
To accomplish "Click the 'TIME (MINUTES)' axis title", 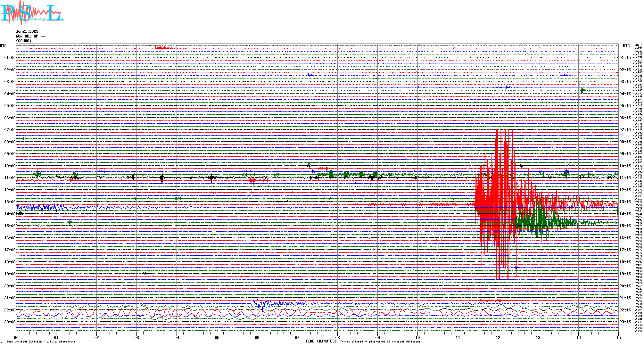I will click(321, 341).
